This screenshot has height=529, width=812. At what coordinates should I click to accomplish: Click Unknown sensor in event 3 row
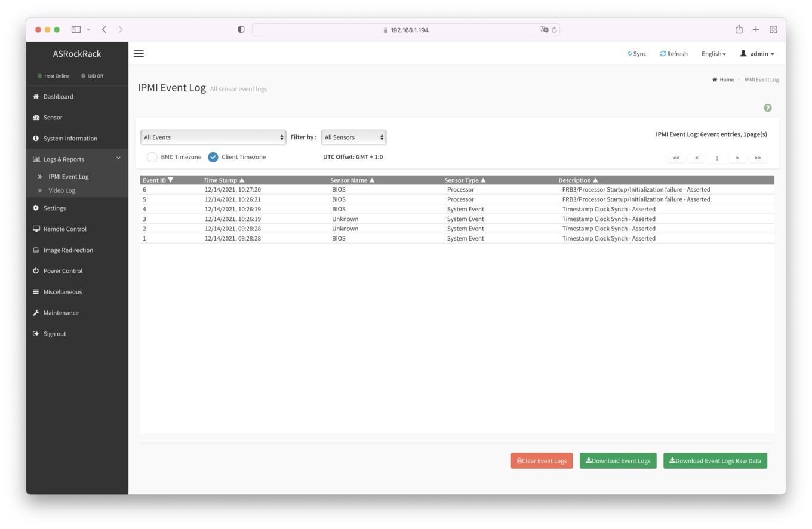click(x=345, y=219)
